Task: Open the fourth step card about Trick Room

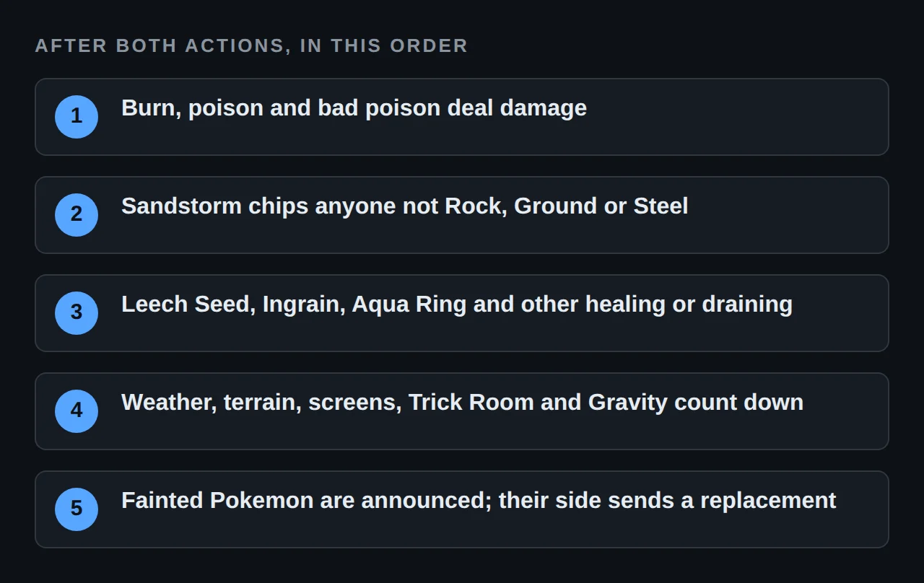Action: (462, 411)
